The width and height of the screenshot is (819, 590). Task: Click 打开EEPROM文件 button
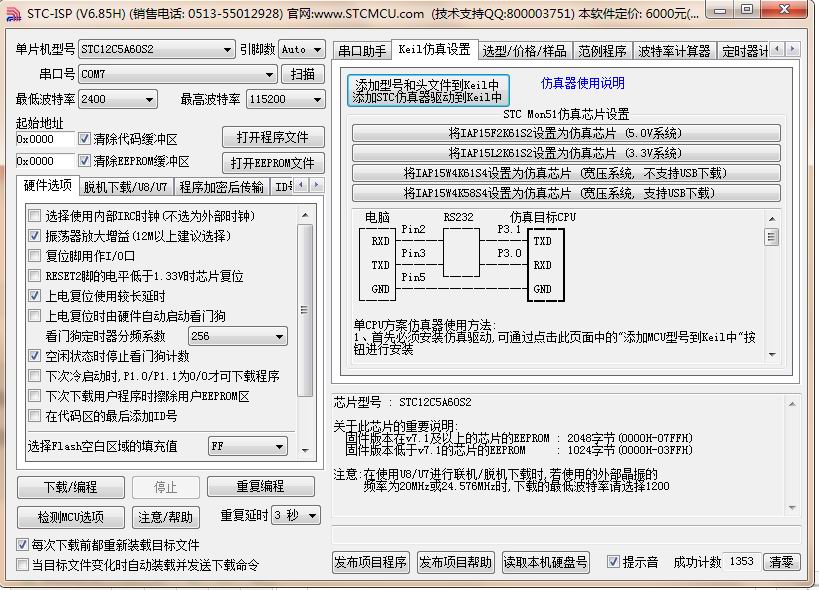tap(273, 163)
